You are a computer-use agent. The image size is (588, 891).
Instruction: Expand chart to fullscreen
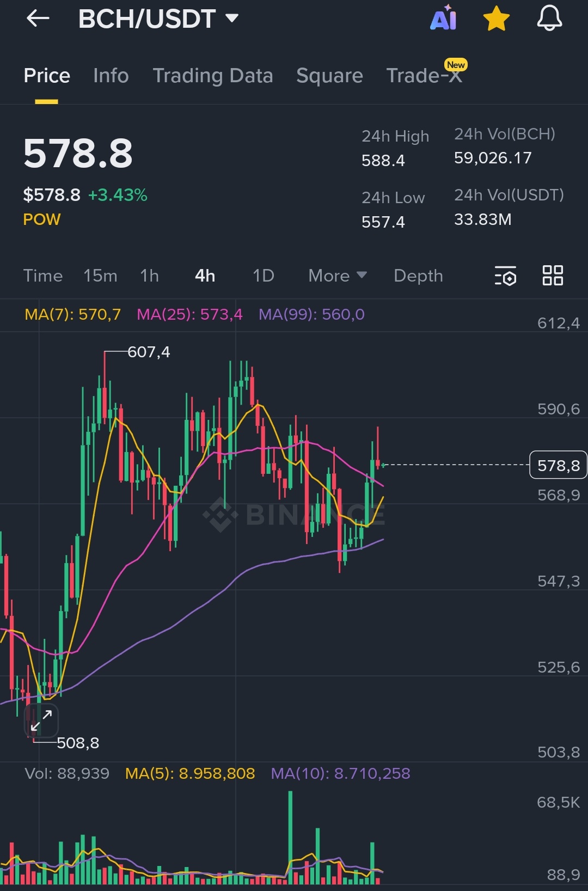point(41,720)
